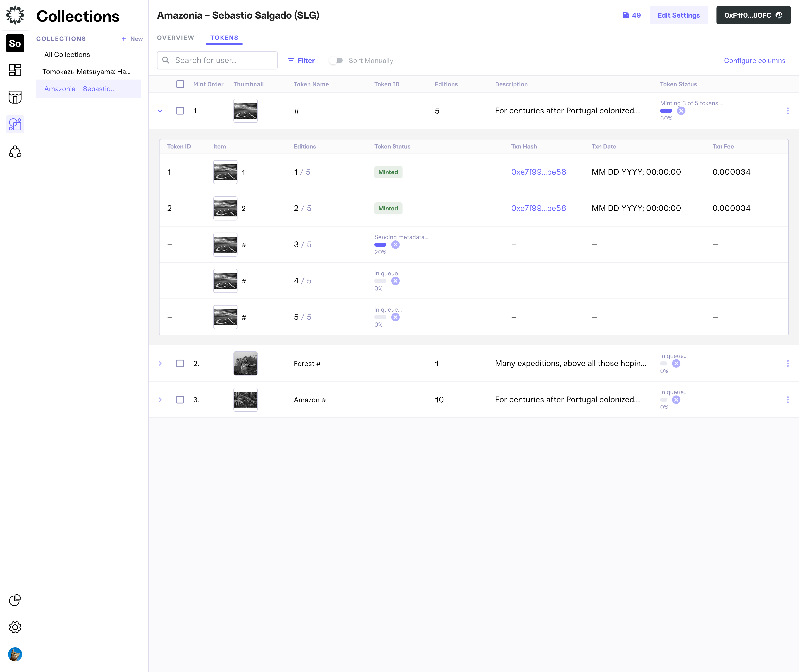Open the storefront icon in sidebar
This screenshot has width=799, height=672.
pos(15,97)
